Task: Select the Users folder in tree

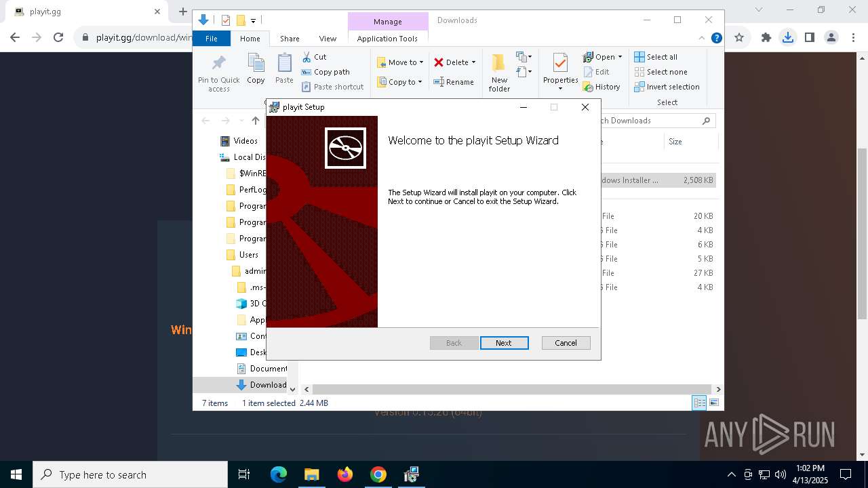Action: (242, 255)
